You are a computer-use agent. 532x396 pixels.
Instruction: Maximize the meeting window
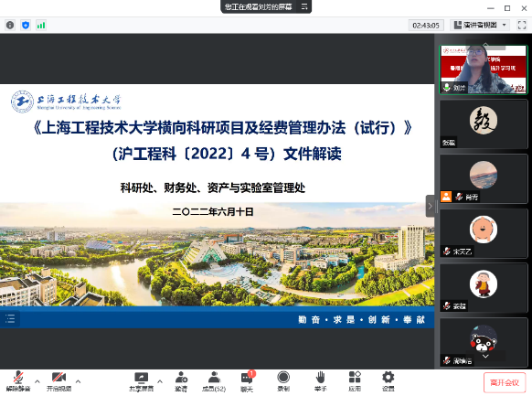[x=507, y=8]
